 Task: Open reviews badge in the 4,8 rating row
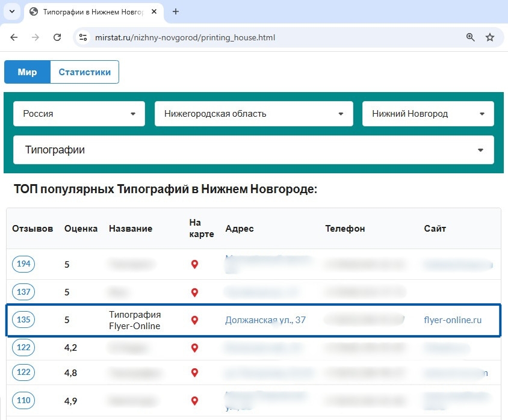pos(23,372)
